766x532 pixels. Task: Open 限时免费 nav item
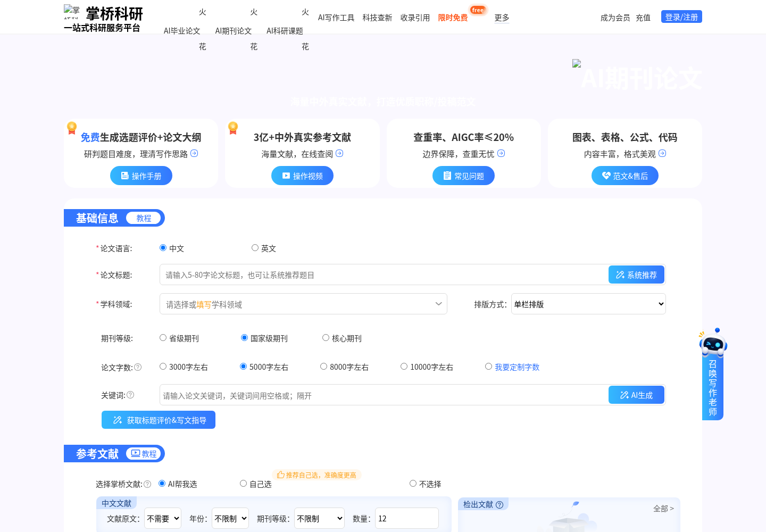(453, 18)
